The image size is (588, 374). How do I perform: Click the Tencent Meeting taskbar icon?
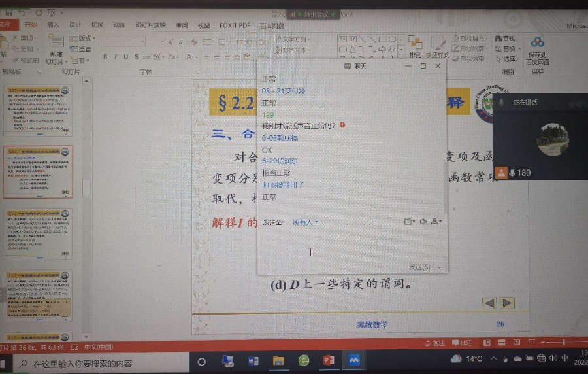pos(353,360)
